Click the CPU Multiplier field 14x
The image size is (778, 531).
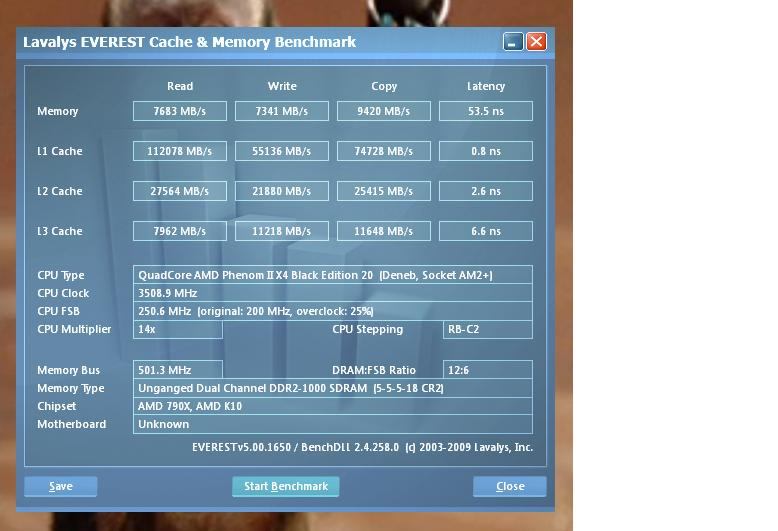pos(178,329)
